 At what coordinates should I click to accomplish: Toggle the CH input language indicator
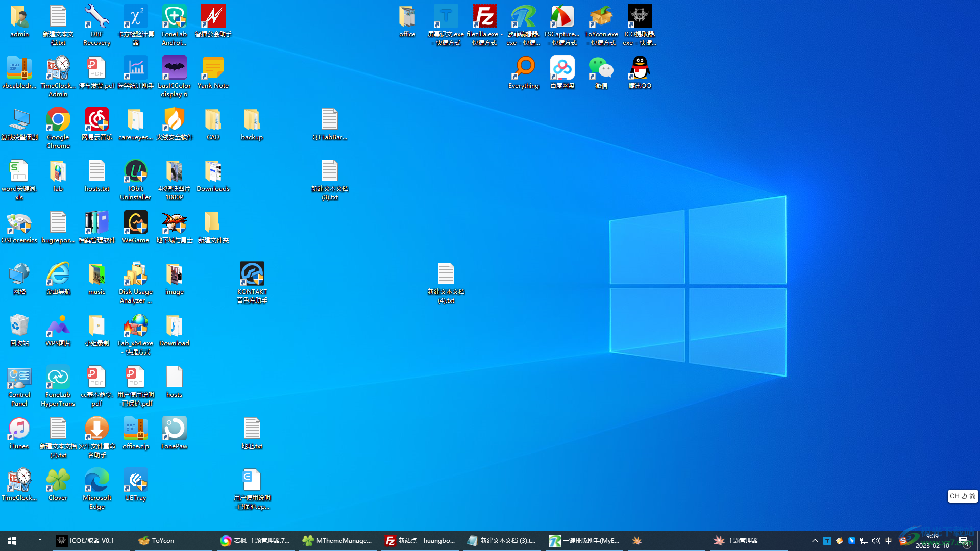pyautogui.click(x=954, y=496)
